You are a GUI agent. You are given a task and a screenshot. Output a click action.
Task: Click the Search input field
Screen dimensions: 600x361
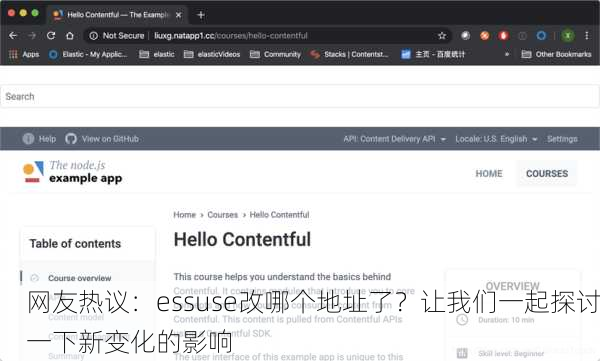300,96
